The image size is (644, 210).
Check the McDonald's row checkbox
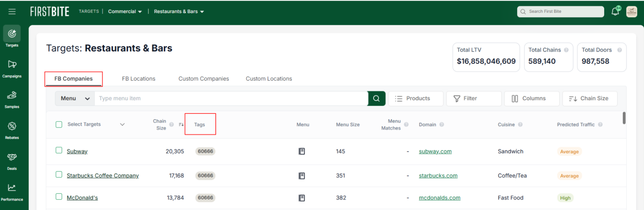tap(59, 197)
